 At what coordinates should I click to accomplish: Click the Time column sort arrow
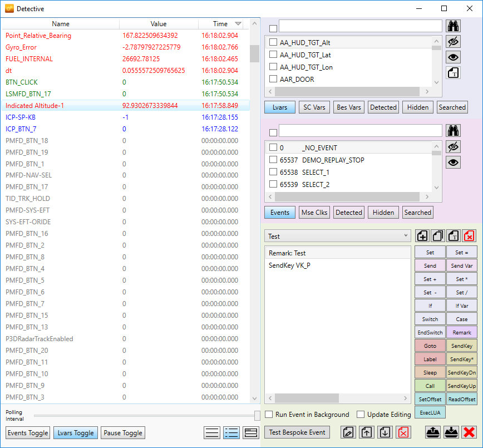click(x=238, y=24)
